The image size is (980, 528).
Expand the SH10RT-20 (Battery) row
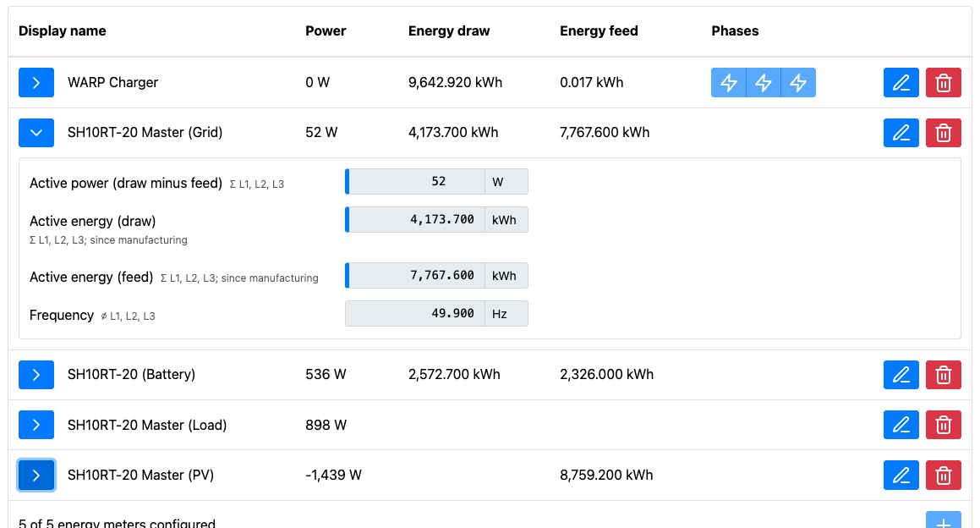point(36,375)
